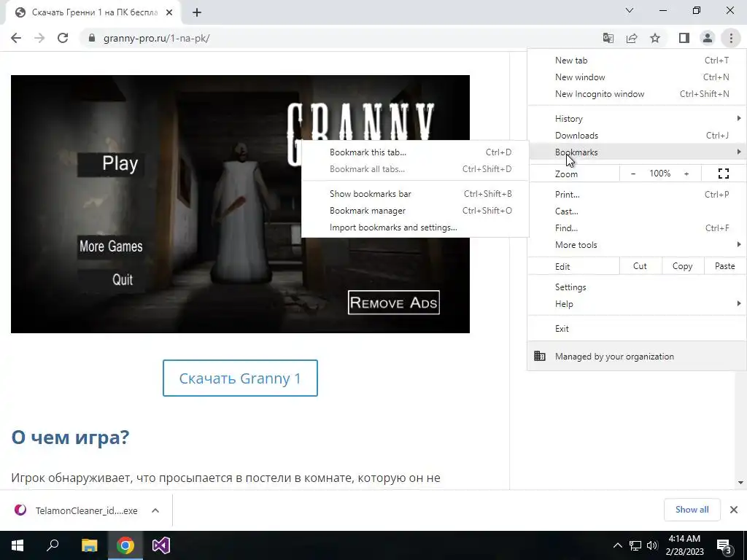Open the notification center icon
The image size is (747, 560).
click(724, 546)
